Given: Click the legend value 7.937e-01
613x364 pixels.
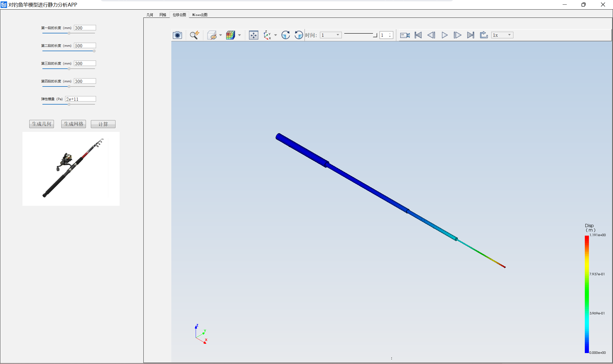Looking at the screenshot, I should tap(597, 274).
